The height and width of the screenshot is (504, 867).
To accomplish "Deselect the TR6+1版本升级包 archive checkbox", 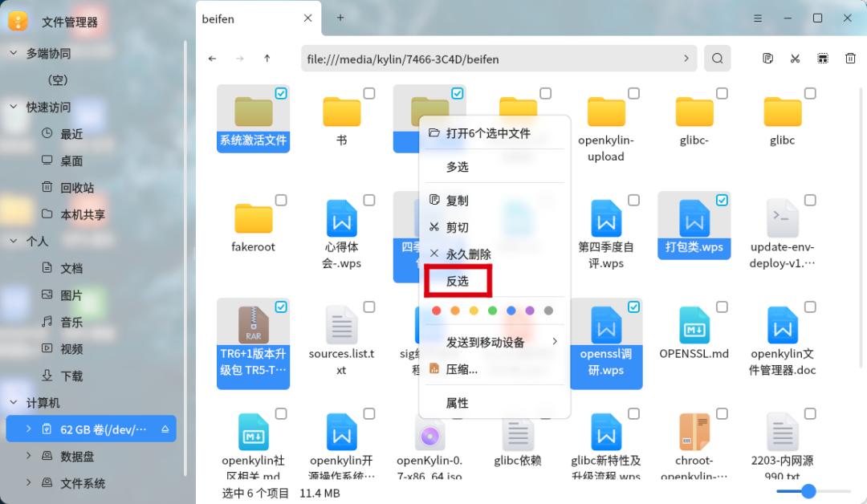I will pyautogui.click(x=281, y=307).
